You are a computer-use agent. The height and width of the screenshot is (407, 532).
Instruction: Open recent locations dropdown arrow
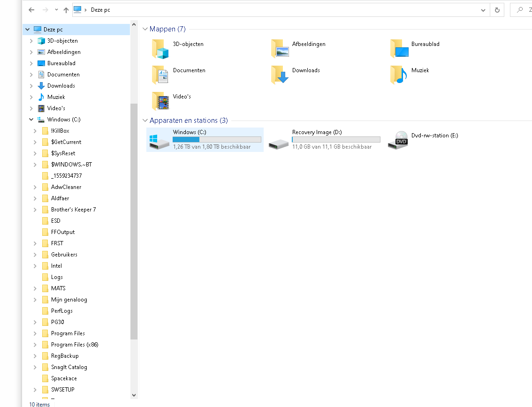pyautogui.click(x=56, y=10)
